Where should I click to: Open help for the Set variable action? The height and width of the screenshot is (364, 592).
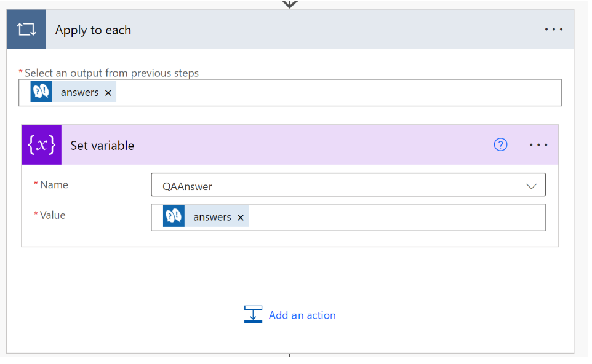click(x=501, y=145)
